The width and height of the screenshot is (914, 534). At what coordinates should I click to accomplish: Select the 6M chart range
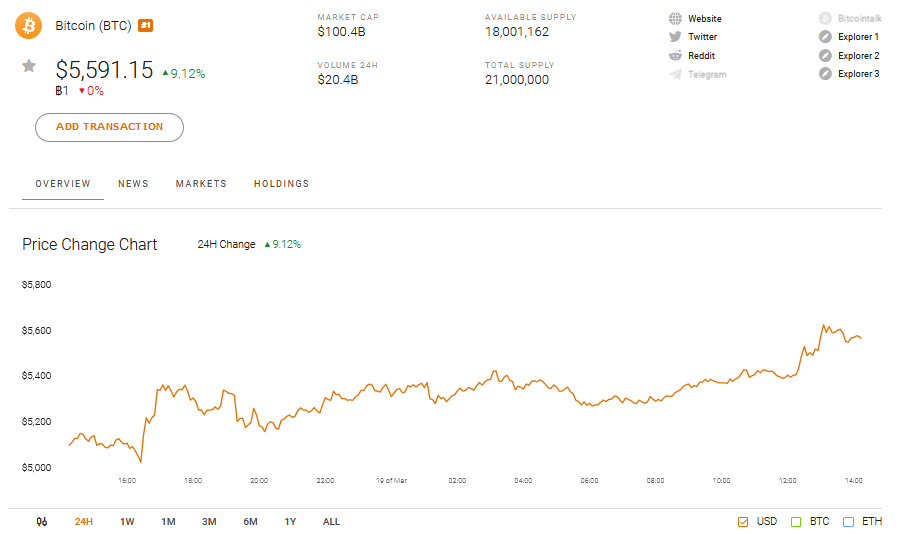[x=251, y=522]
